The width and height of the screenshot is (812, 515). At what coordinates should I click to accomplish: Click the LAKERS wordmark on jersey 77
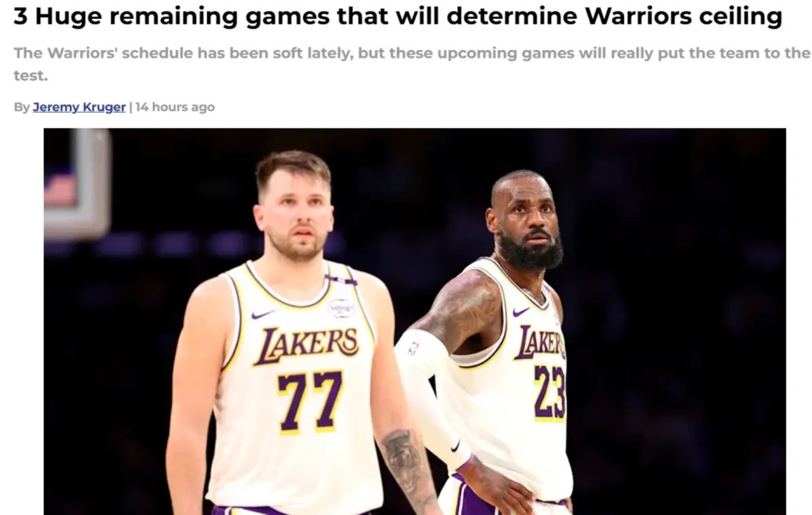click(x=308, y=345)
